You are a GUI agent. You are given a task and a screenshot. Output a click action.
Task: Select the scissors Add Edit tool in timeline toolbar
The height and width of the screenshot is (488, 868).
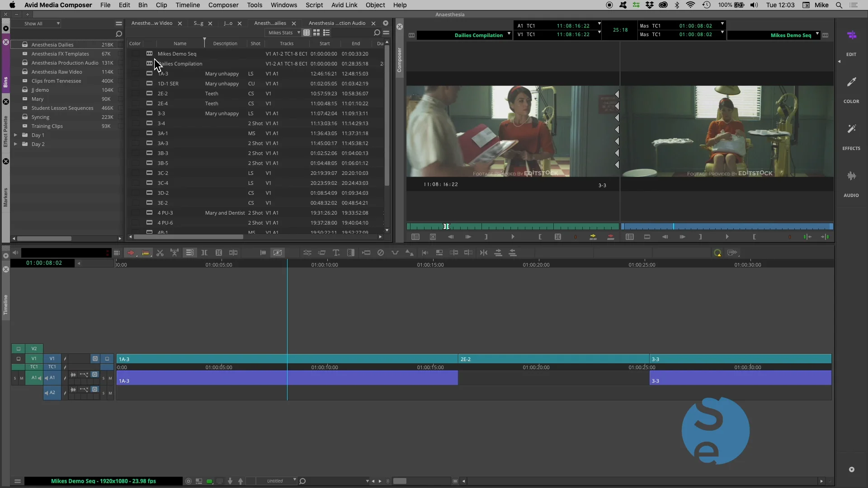pyautogui.click(x=160, y=253)
